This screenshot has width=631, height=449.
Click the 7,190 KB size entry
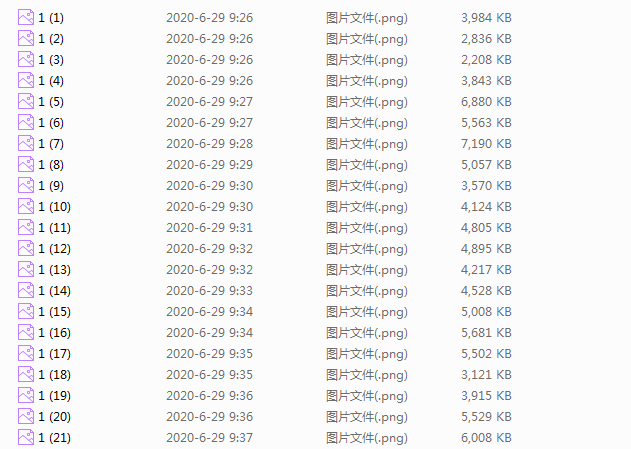coord(486,144)
